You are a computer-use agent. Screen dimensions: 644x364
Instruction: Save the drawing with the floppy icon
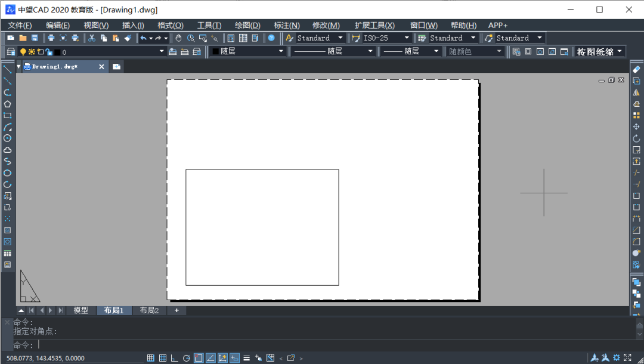click(35, 38)
